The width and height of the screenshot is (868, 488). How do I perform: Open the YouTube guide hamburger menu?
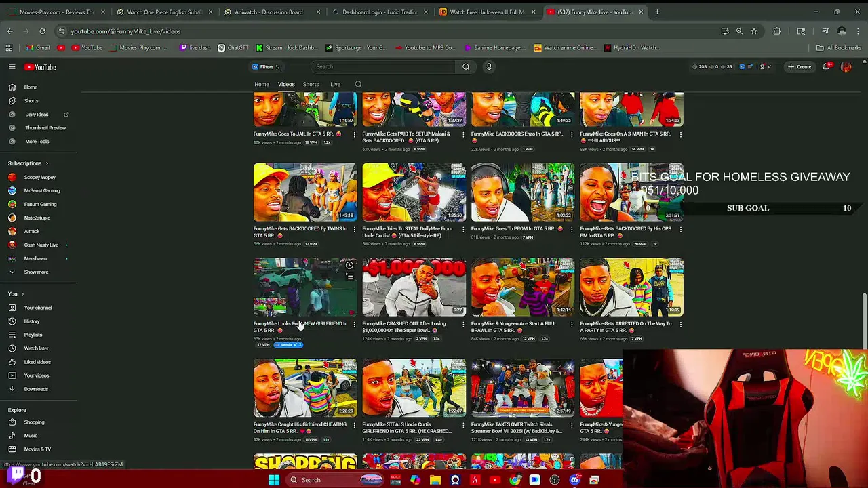[x=12, y=67]
